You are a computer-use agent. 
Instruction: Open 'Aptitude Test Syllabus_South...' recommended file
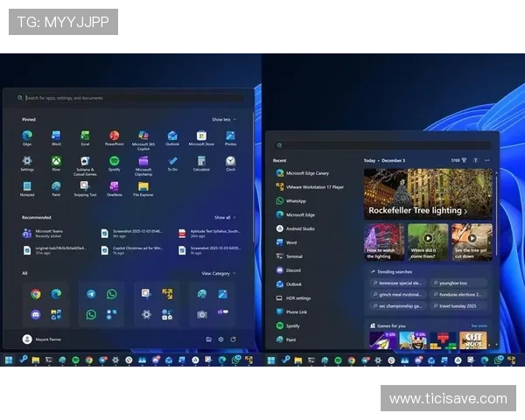tap(210, 234)
